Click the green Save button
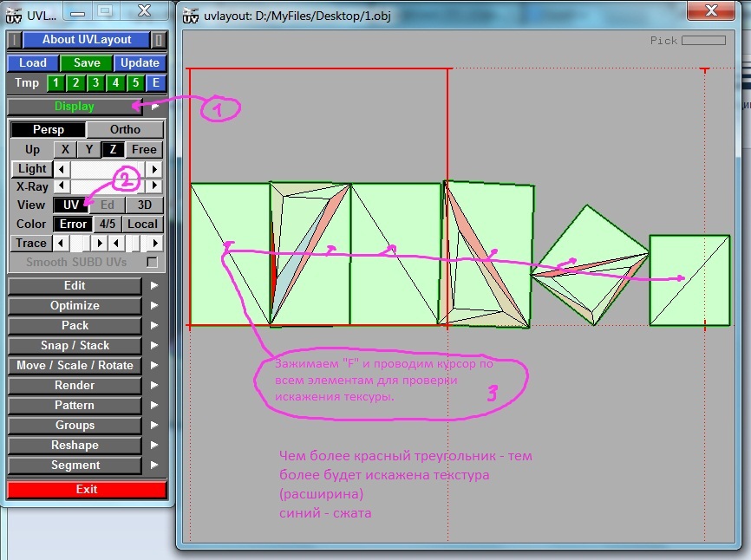The image size is (751, 560). 87,62
